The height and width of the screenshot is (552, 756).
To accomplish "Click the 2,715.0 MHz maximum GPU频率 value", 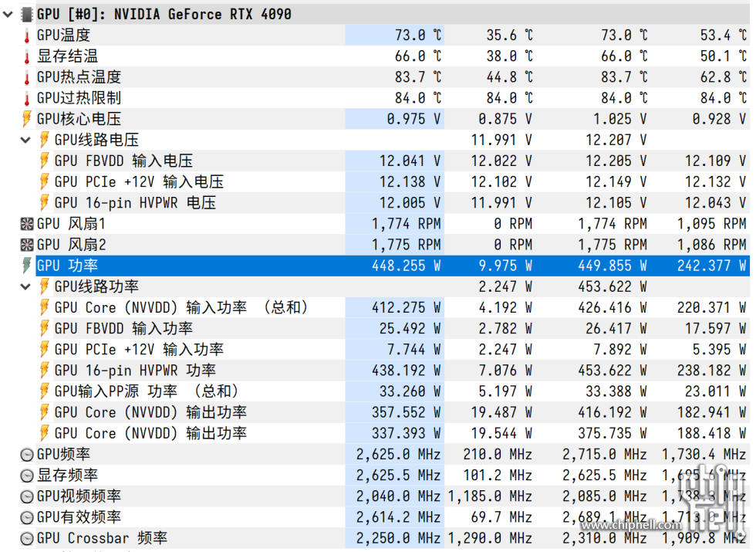I will [x=605, y=455].
